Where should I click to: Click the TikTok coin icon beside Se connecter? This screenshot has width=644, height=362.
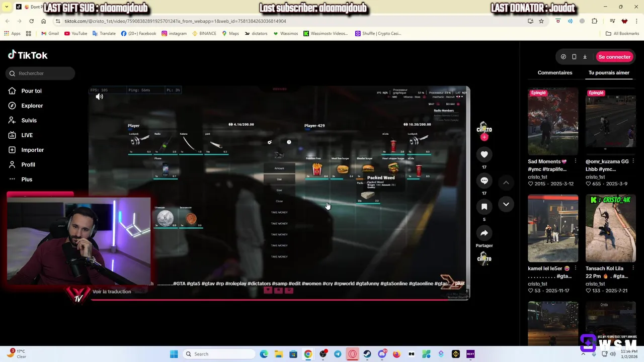tap(563, 57)
